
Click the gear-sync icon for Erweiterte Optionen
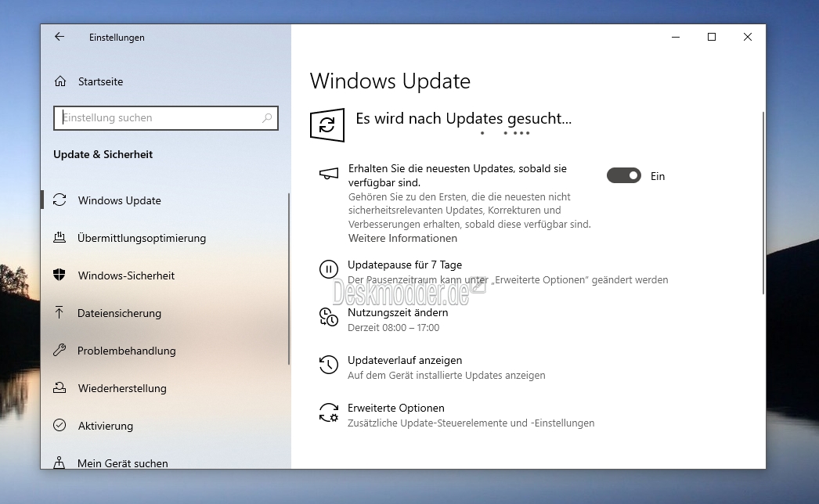pos(329,412)
